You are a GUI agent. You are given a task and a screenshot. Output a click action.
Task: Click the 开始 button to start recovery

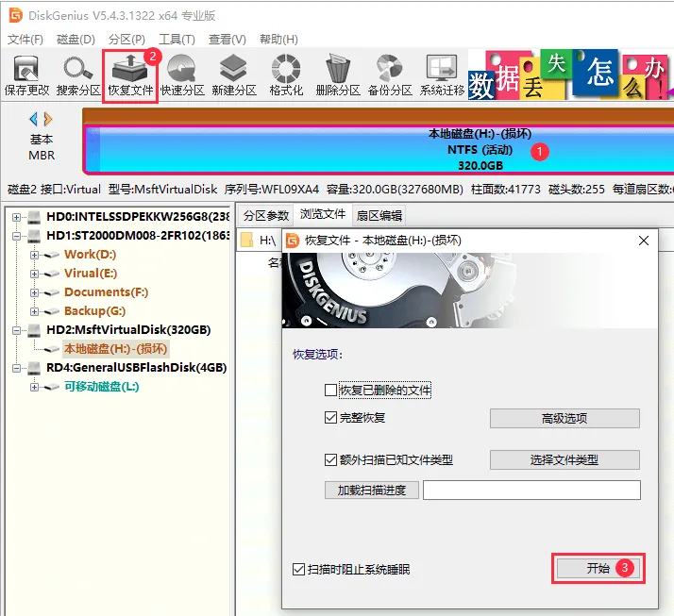pos(598,568)
